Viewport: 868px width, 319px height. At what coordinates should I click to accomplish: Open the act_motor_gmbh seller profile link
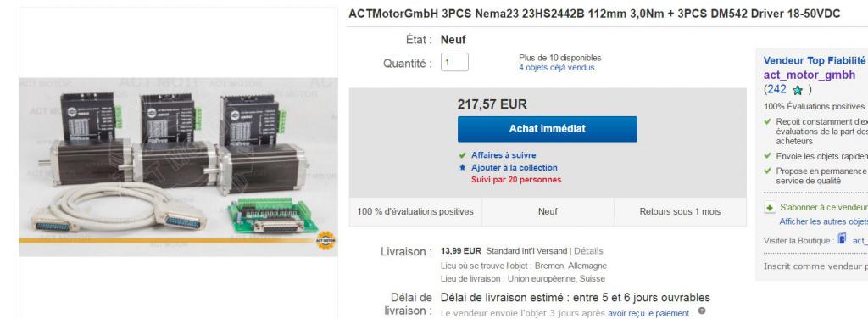pos(810,76)
